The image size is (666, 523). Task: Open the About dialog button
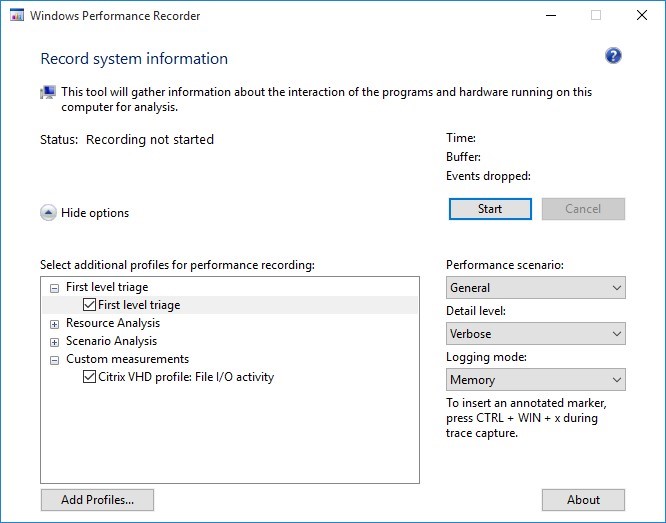(x=583, y=500)
